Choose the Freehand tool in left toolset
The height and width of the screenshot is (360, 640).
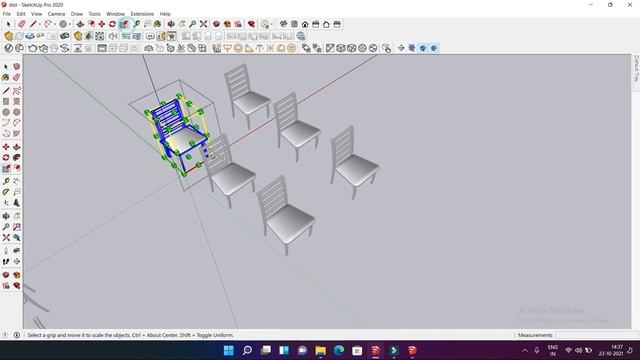tap(16, 90)
